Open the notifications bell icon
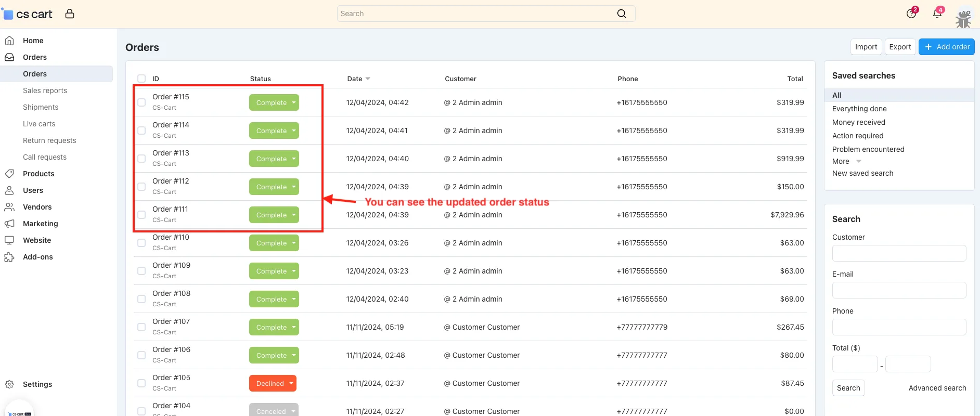The height and width of the screenshot is (416, 980). [937, 14]
